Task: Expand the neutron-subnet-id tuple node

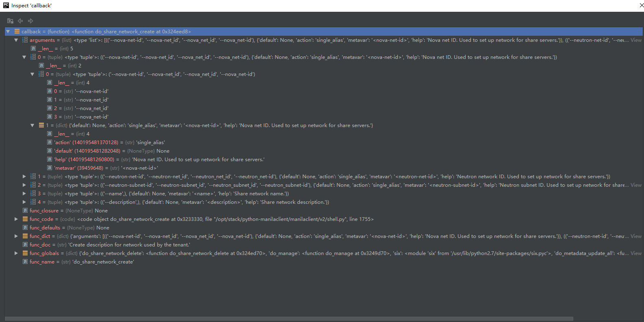Action: point(24,185)
